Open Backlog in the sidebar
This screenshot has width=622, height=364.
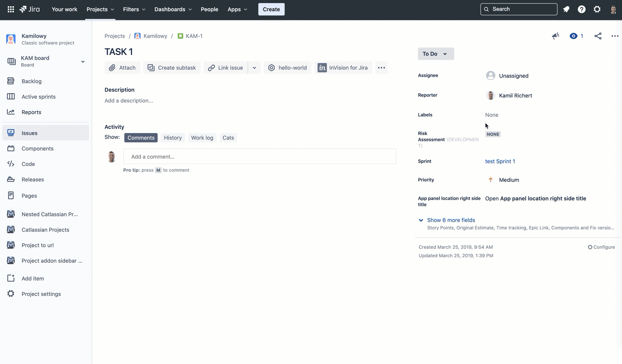pos(31,81)
